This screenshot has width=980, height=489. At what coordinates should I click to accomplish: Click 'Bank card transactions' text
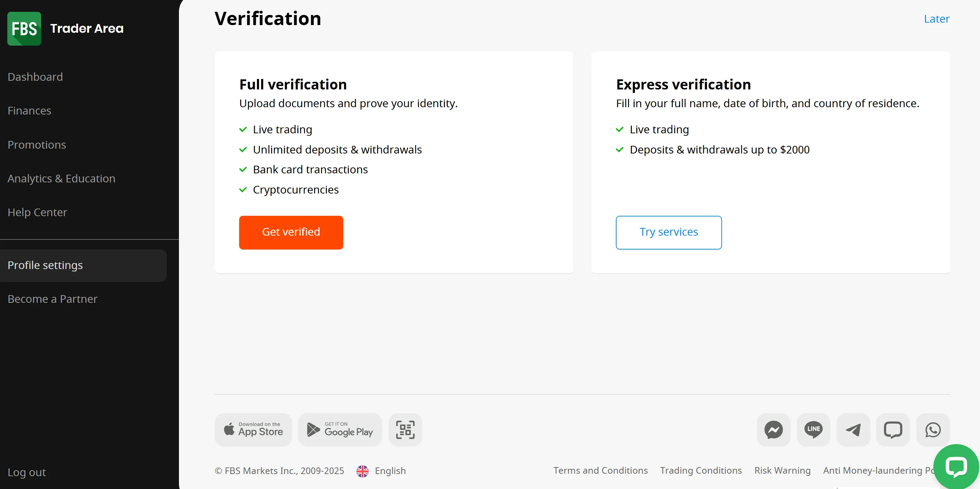(310, 169)
